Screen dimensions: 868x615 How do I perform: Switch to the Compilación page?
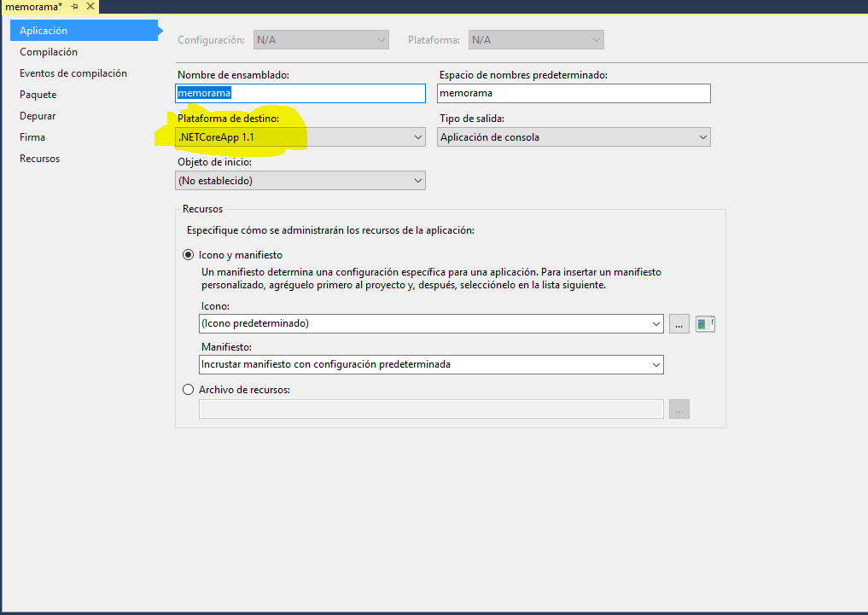pos(49,52)
